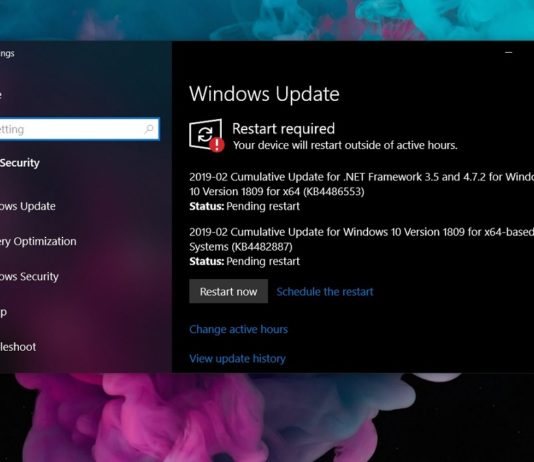Open the Change active hours link
This screenshot has height=462, width=534.
tap(238, 329)
